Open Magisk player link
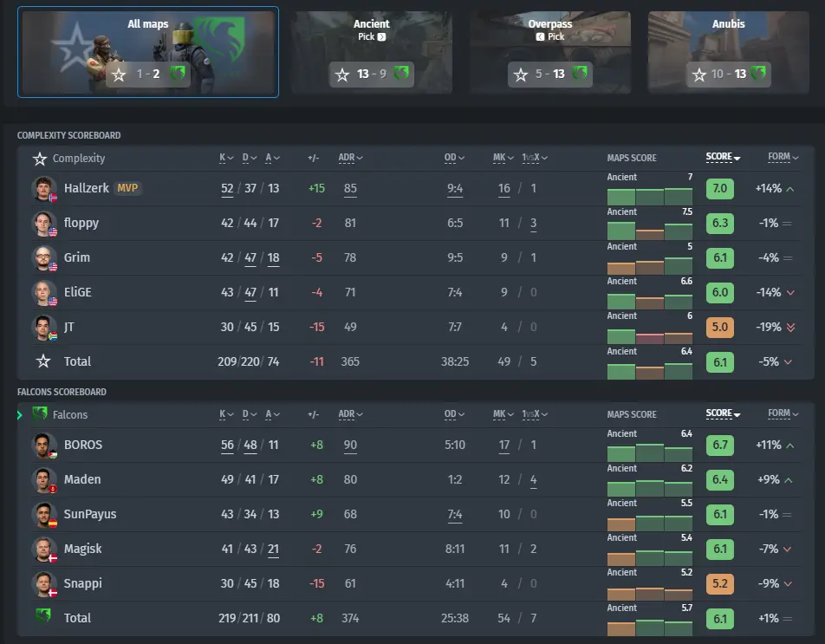 (82, 550)
